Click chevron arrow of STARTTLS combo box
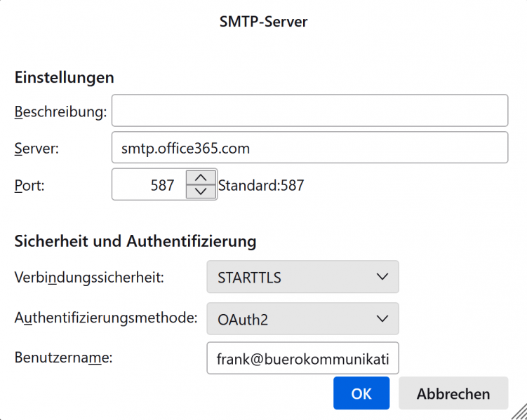Screen dimensions: 527x420 click(x=382, y=277)
